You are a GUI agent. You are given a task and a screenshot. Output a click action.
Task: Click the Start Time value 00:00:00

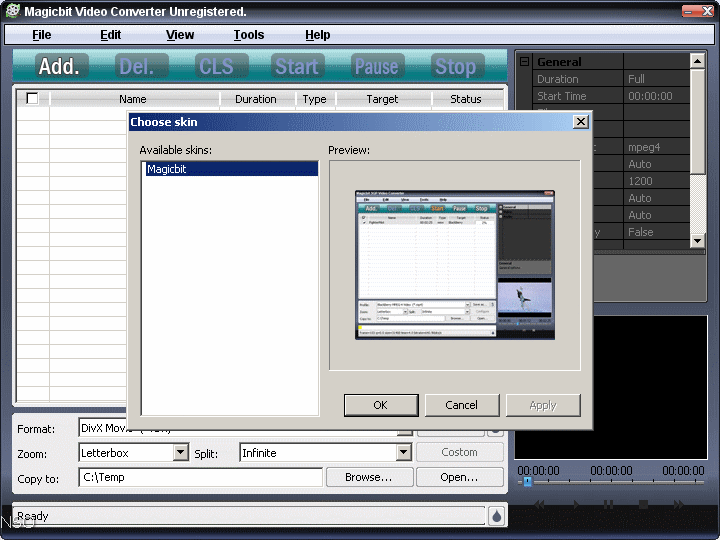click(656, 96)
